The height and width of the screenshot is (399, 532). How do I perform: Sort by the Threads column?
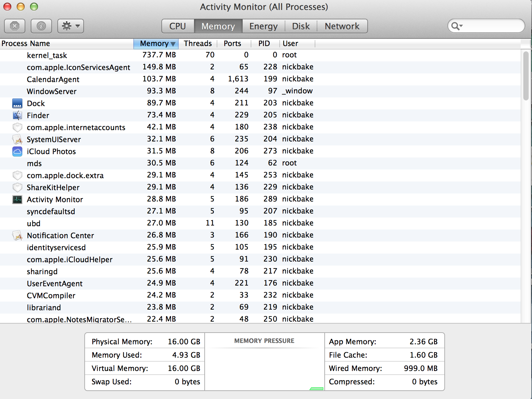[198, 44]
